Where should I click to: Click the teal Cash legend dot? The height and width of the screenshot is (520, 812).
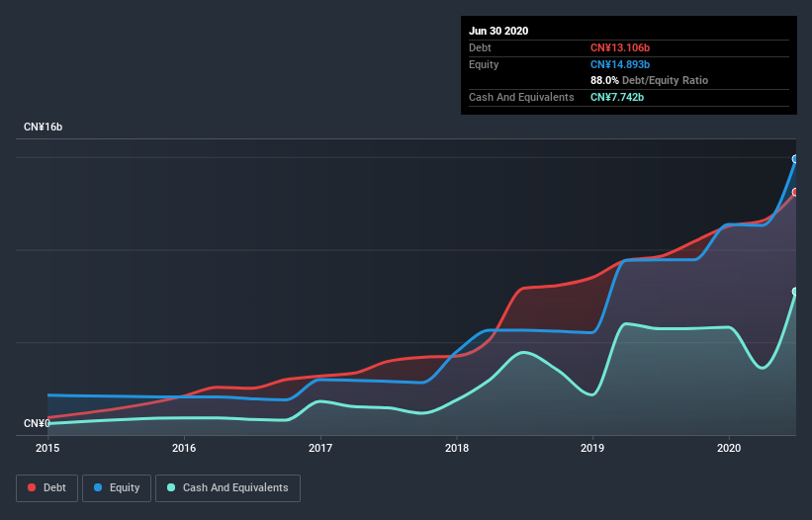tap(171, 487)
